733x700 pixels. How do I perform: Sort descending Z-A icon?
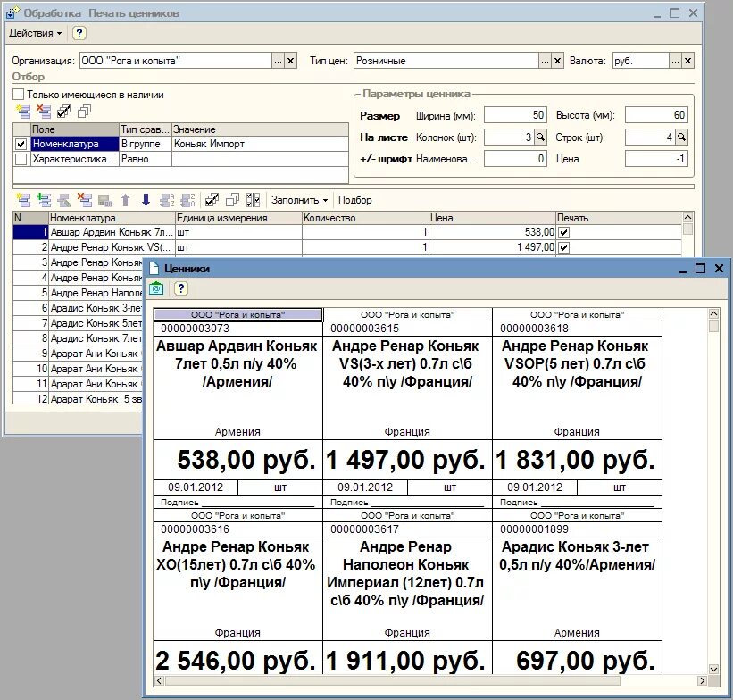187,200
